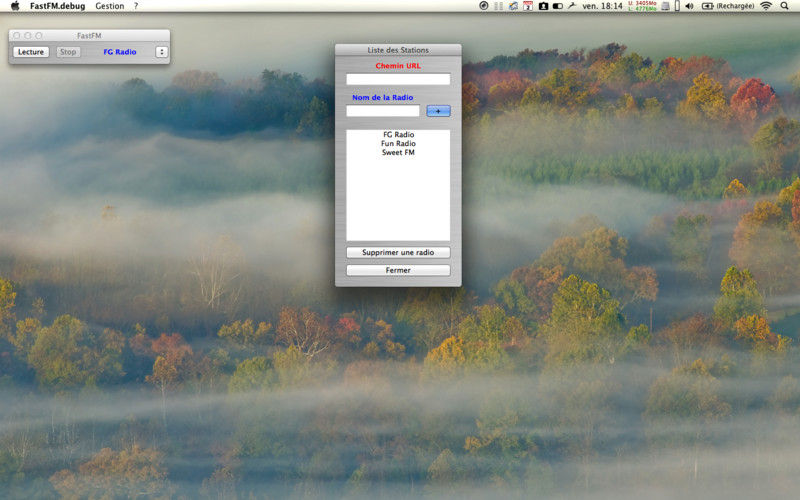Open the Wi-Fi status menu

click(766, 6)
